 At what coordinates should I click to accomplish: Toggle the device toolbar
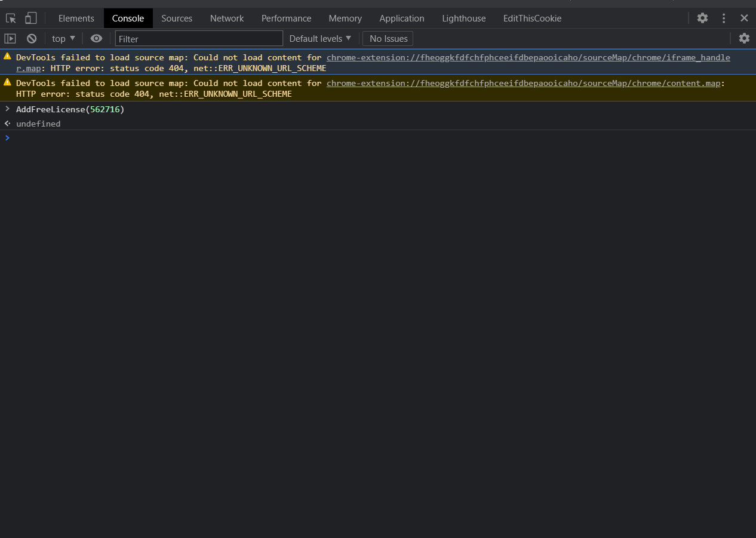[30, 18]
